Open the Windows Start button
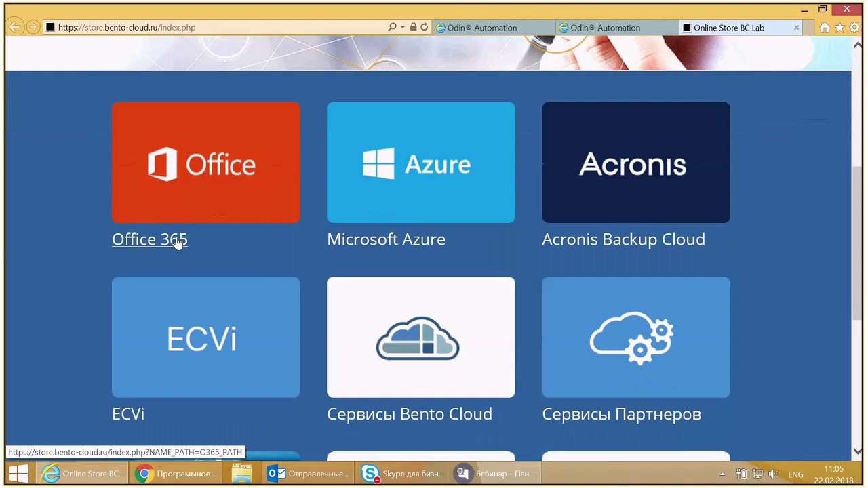Viewport: 868px width, 488px height. [x=18, y=474]
